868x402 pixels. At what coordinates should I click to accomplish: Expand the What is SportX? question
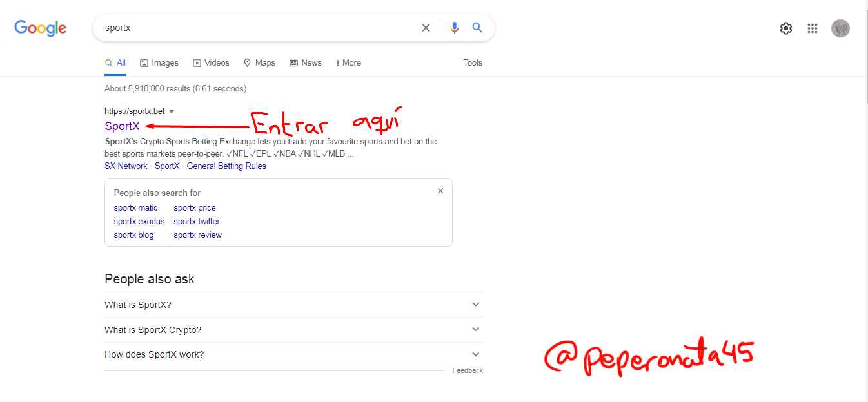[293, 305]
